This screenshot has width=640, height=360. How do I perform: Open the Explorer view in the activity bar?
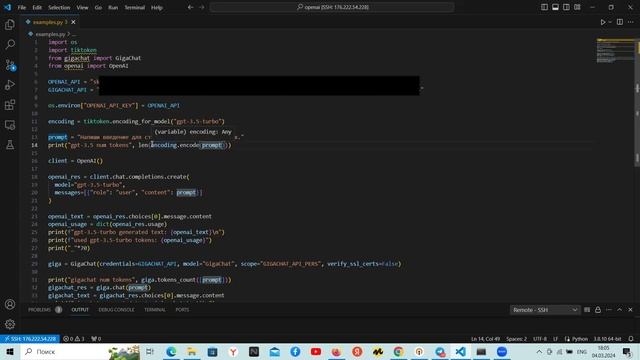(x=10, y=24)
